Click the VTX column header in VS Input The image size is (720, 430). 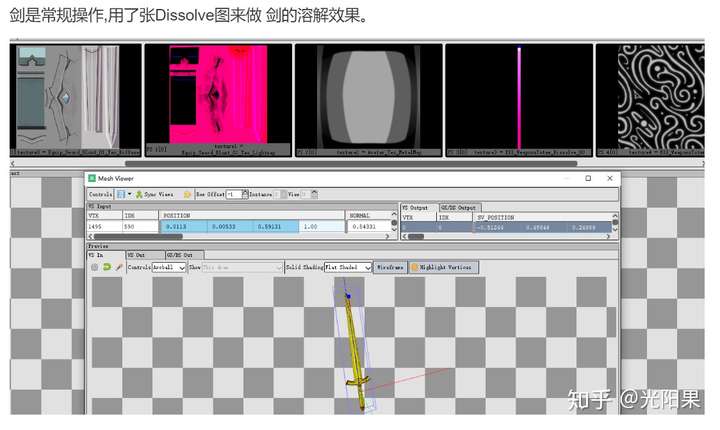tap(105, 215)
